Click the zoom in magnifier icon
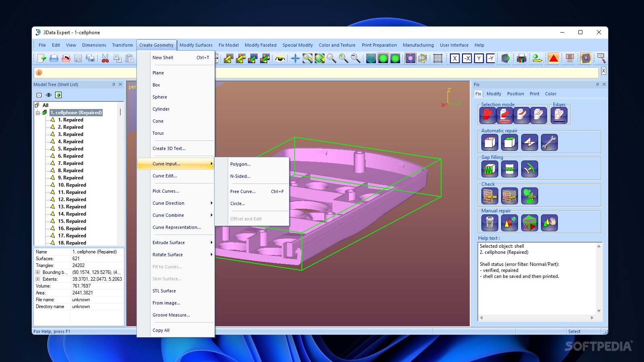Image resolution: width=644 pixels, height=362 pixels. [343, 59]
